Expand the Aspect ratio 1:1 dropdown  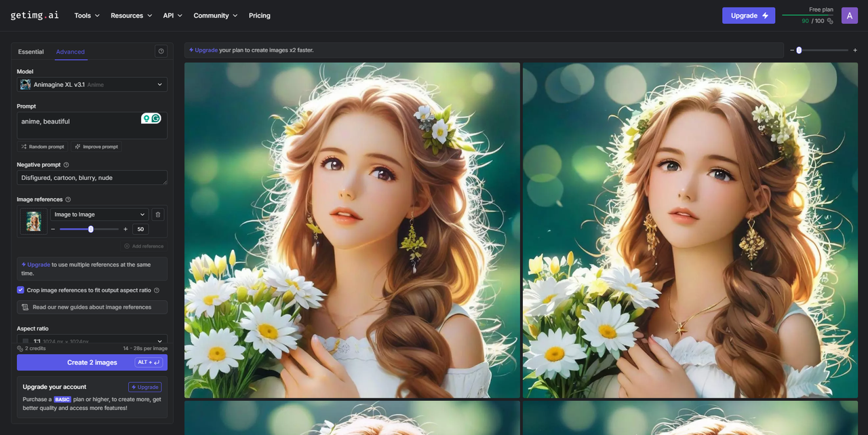[x=92, y=341]
